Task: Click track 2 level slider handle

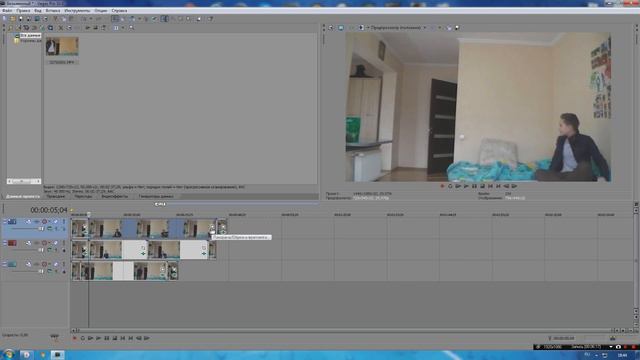Action: coord(41,250)
